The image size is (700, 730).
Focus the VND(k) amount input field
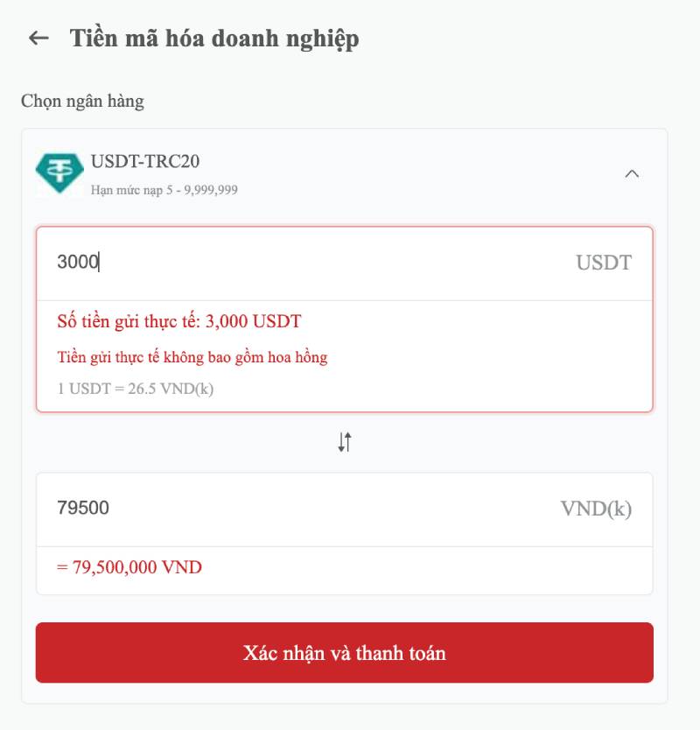[306, 509]
